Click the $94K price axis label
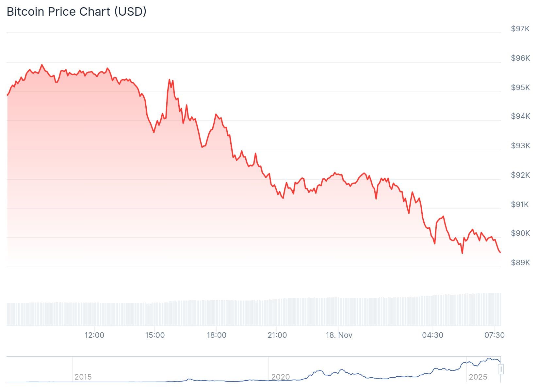Screen dimensions: 537x392 (x=520, y=116)
